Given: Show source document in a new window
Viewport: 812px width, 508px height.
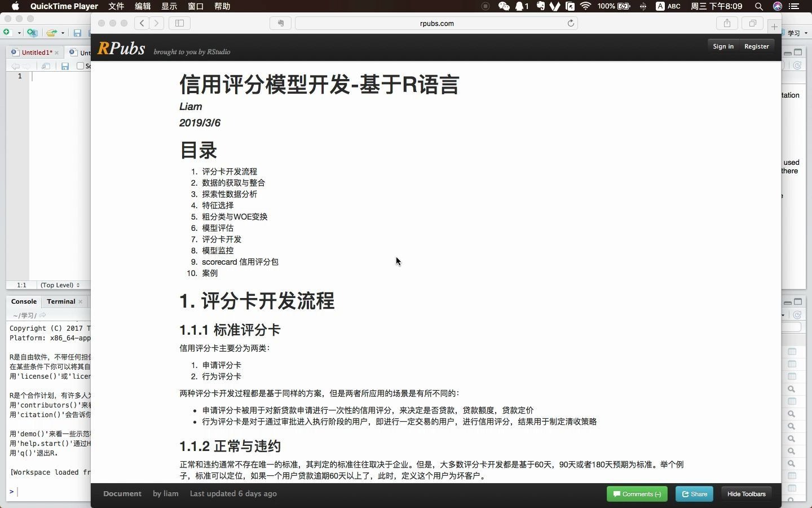Looking at the screenshot, I should tap(46, 66).
